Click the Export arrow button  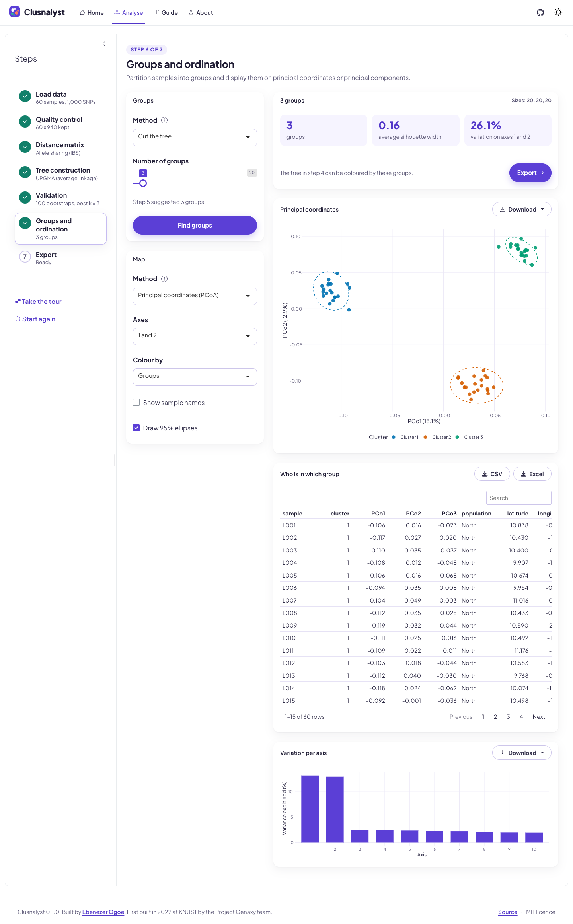[530, 173]
